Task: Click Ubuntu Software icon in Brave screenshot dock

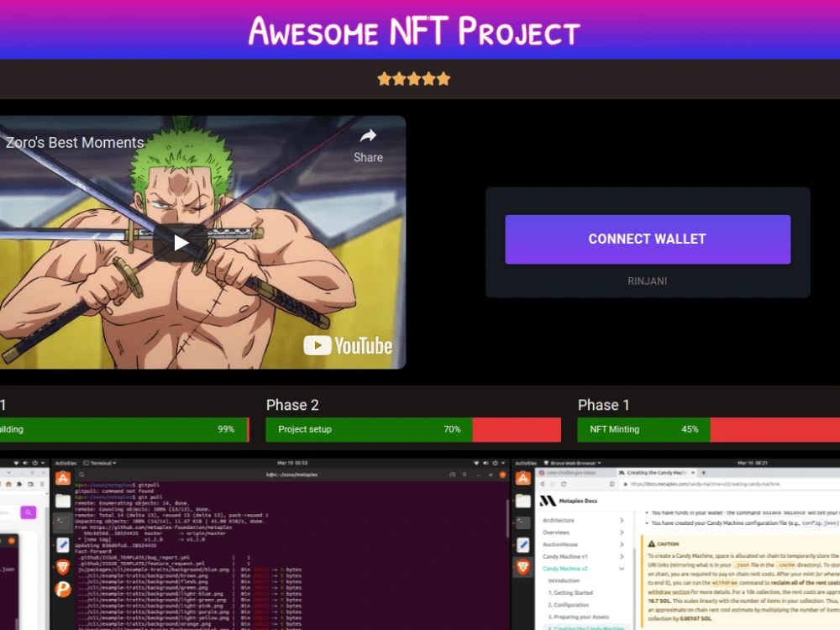Action: (522, 478)
